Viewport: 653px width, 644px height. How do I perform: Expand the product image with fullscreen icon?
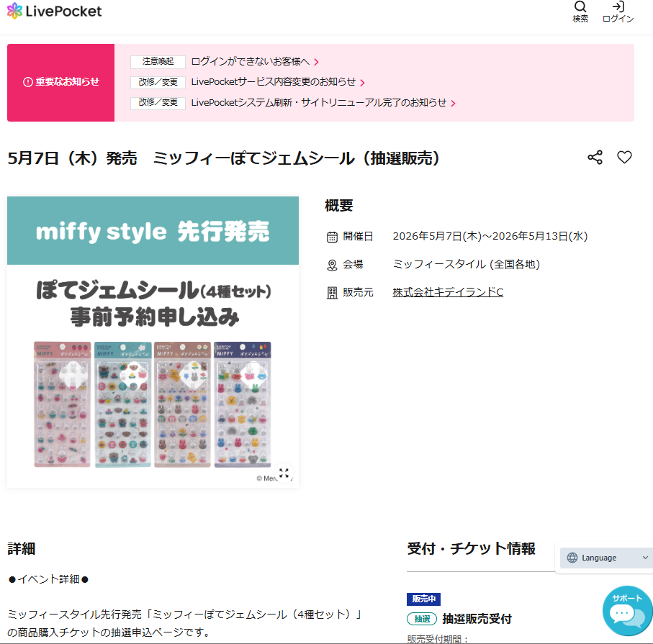pos(284,473)
